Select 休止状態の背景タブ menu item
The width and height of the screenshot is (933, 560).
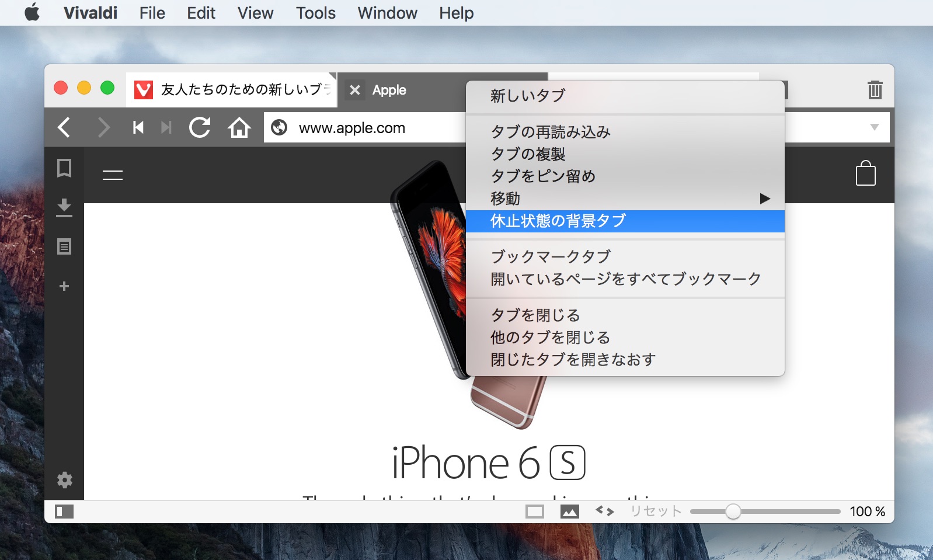(x=625, y=221)
